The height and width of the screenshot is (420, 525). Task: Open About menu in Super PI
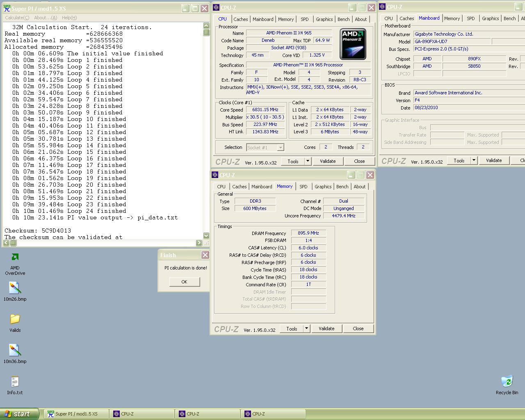coord(46,18)
